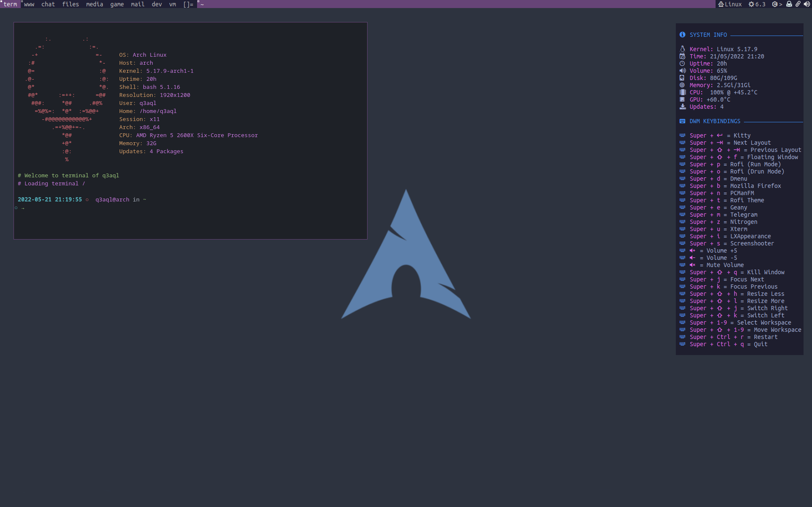Click 'Super + Ctrl + q = Quit' keybinding
The width and height of the screenshot is (812, 507).
tap(729, 344)
